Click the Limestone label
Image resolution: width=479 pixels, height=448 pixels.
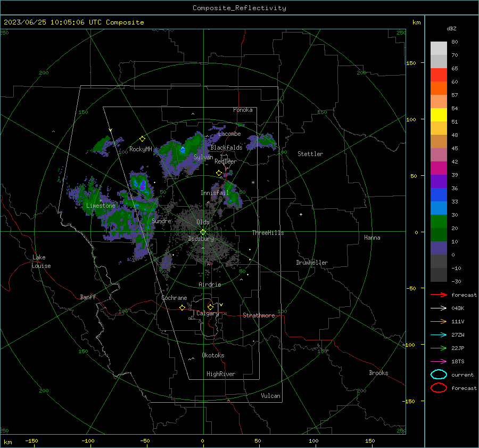click(101, 206)
